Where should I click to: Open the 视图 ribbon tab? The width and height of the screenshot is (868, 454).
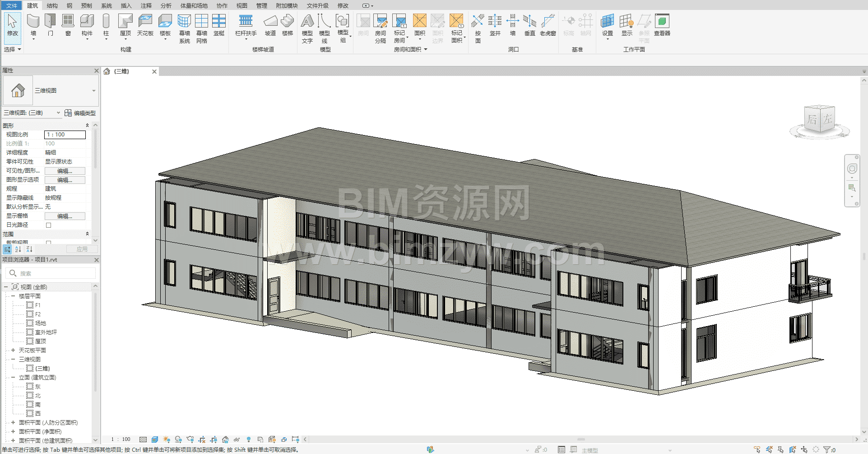(x=242, y=5)
